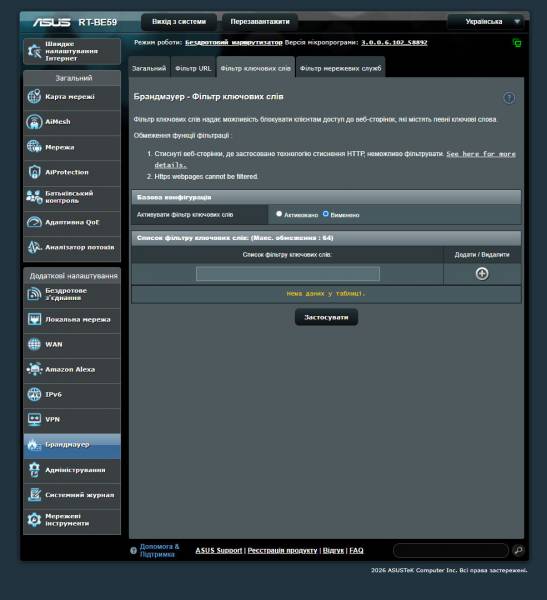Screen dimensions: 547x600
Task: Open the Українська language dropdown
Action: (488, 22)
